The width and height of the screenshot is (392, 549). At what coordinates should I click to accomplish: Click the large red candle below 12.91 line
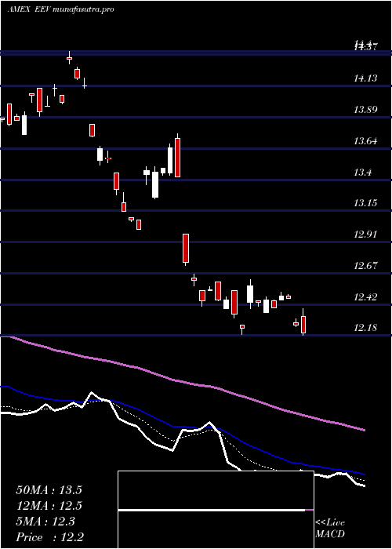point(186,249)
